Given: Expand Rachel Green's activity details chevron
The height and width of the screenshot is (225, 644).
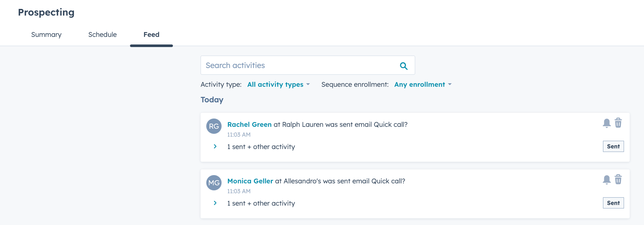Looking at the screenshot, I should (x=215, y=146).
